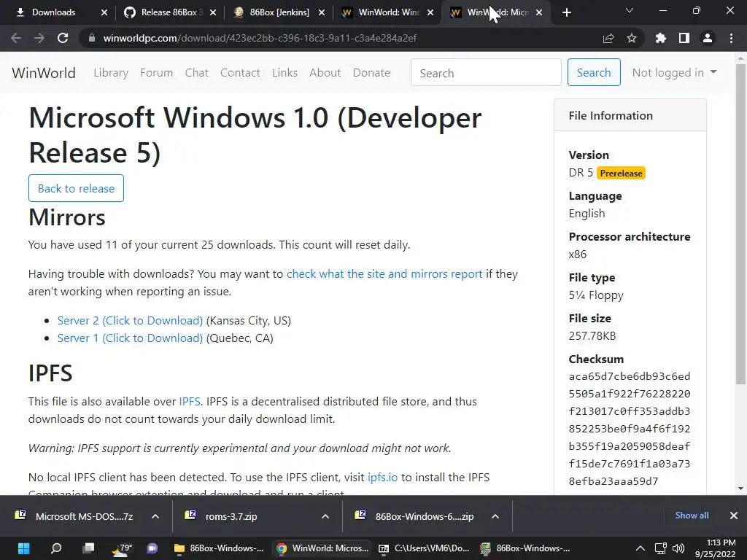
Task: Open the tab search chevron
Action: (630, 10)
